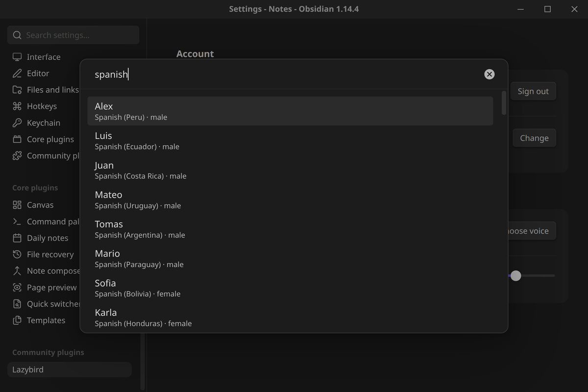588x392 pixels.
Task: Clear the voice search with the X icon
Action: tap(489, 74)
